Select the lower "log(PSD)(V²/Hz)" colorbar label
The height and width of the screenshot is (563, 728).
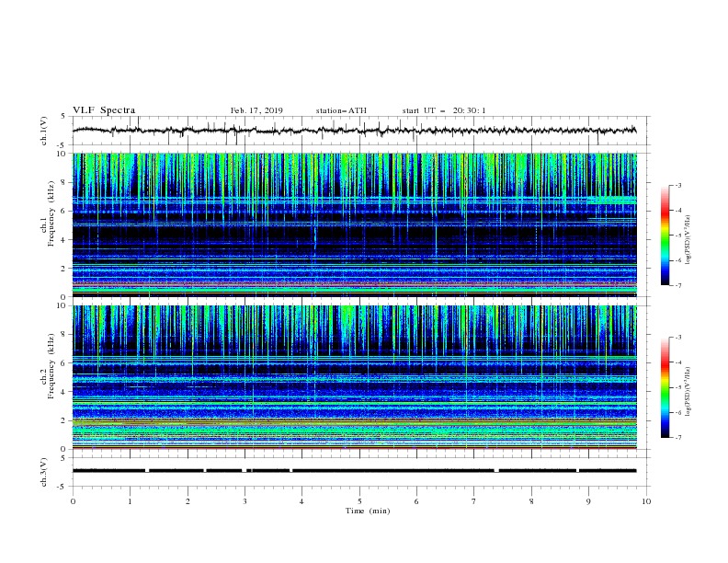coord(688,392)
